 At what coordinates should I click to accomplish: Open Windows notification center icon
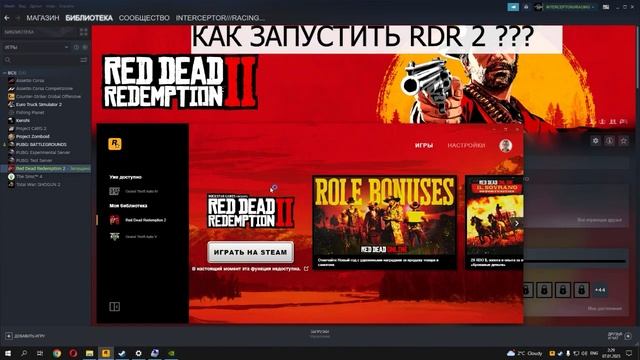point(629,353)
